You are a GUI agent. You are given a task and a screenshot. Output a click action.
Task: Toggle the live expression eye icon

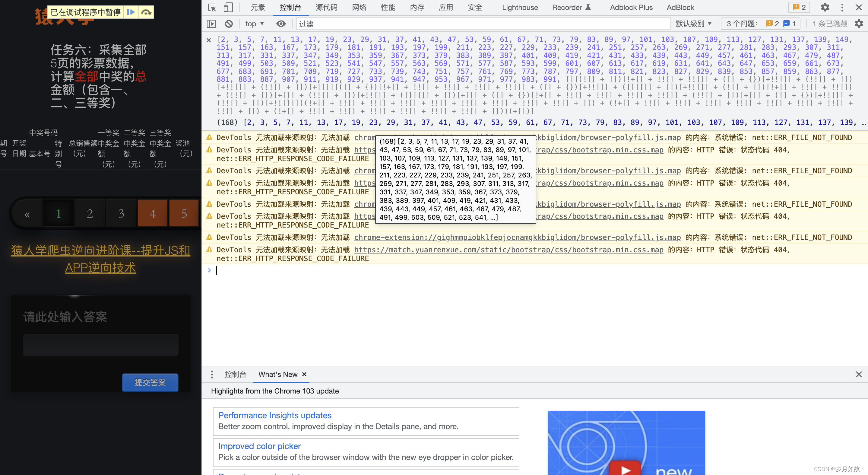click(281, 24)
